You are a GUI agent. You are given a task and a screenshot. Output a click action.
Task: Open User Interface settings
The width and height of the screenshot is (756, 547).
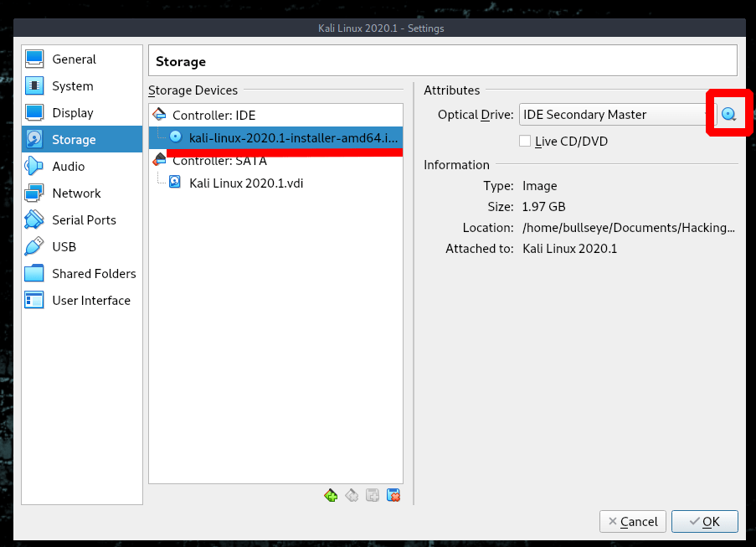82,300
